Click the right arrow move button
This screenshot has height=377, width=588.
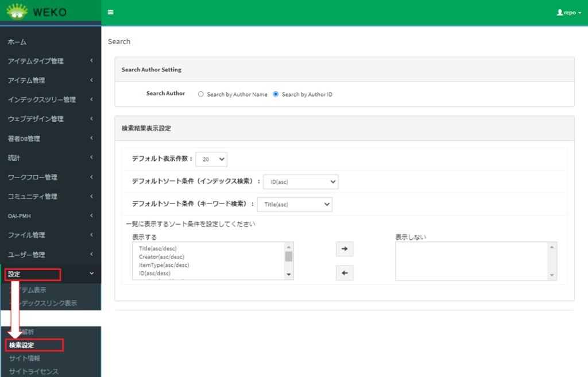(x=345, y=249)
